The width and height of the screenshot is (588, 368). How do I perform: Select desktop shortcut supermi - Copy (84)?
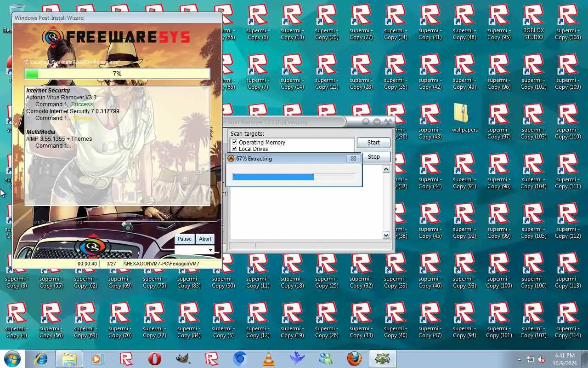(189, 320)
